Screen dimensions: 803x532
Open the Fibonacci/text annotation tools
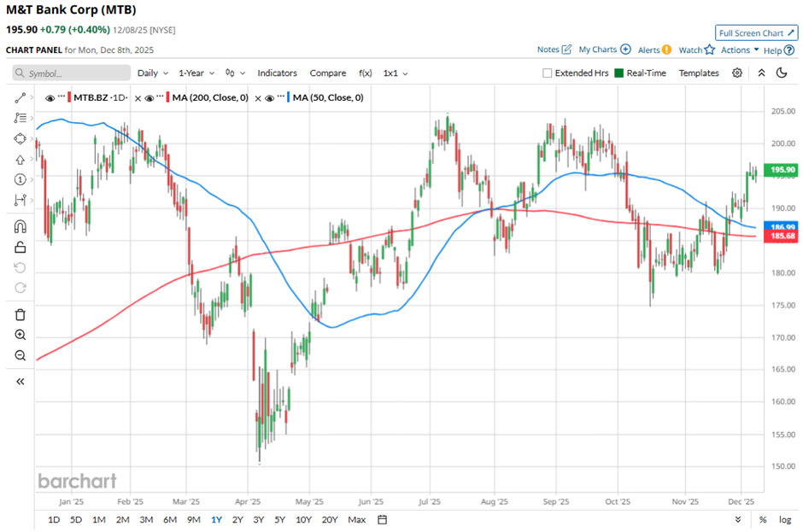[20, 118]
